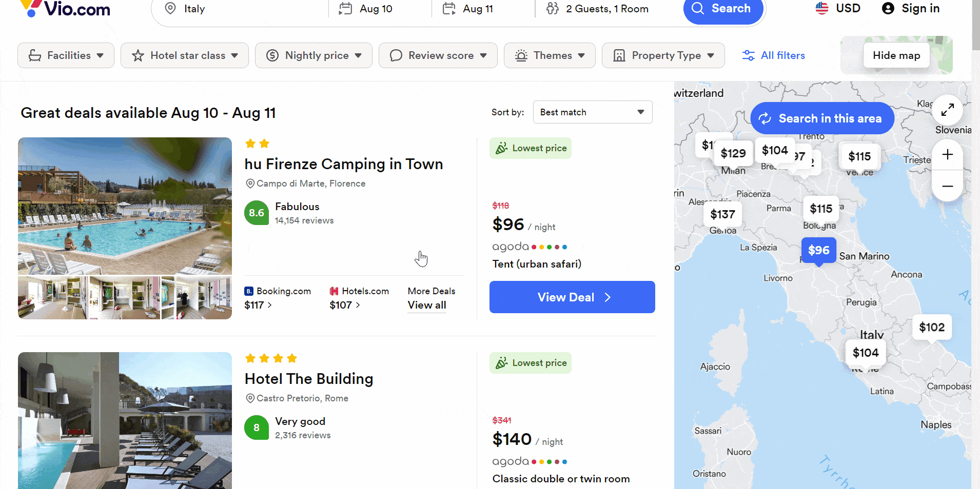Expand map to fullscreen
The height and width of the screenshot is (489, 980).
[948, 110]
